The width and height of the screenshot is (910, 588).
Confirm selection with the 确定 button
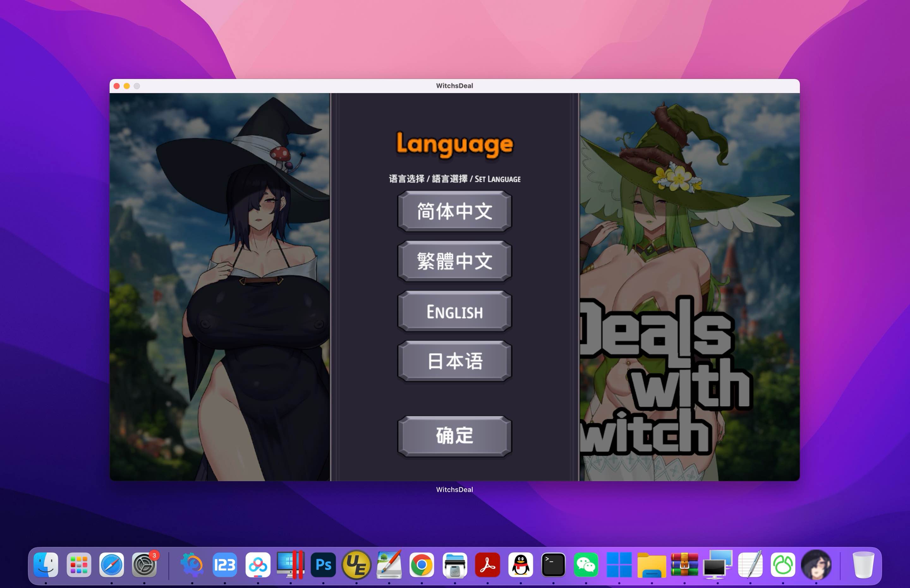[454, 436]
